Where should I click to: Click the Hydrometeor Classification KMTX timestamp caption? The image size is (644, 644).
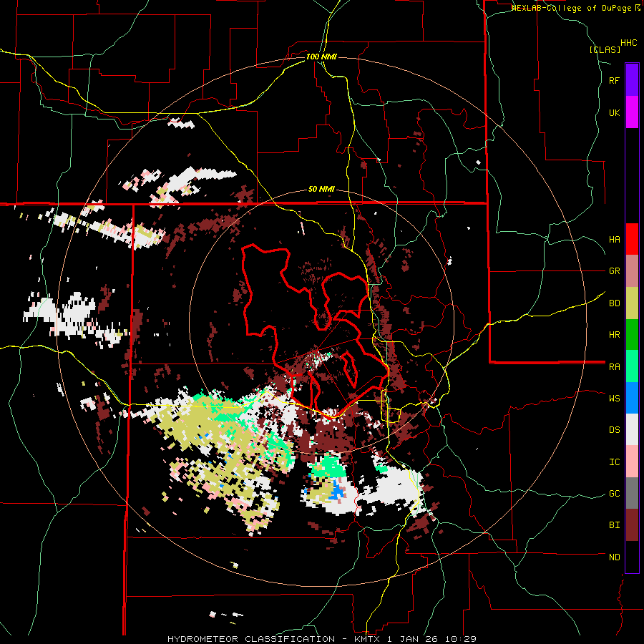(x=322, y=639)
